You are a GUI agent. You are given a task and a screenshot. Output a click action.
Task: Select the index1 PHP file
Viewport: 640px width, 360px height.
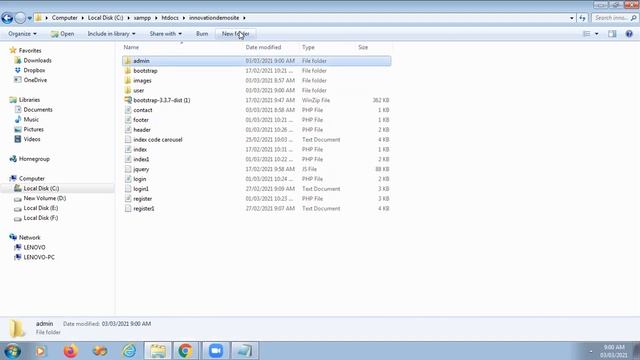click(256, 159)
